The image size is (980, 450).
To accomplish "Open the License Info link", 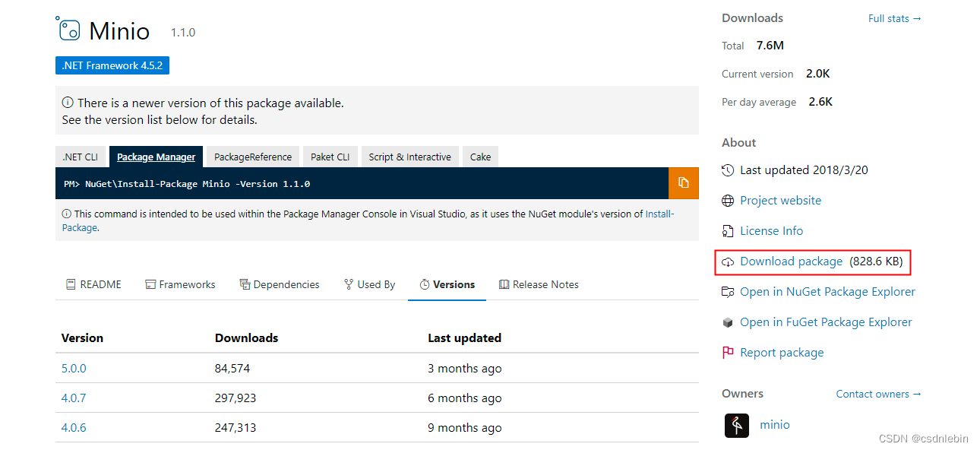I will click(x=772, y=231).
